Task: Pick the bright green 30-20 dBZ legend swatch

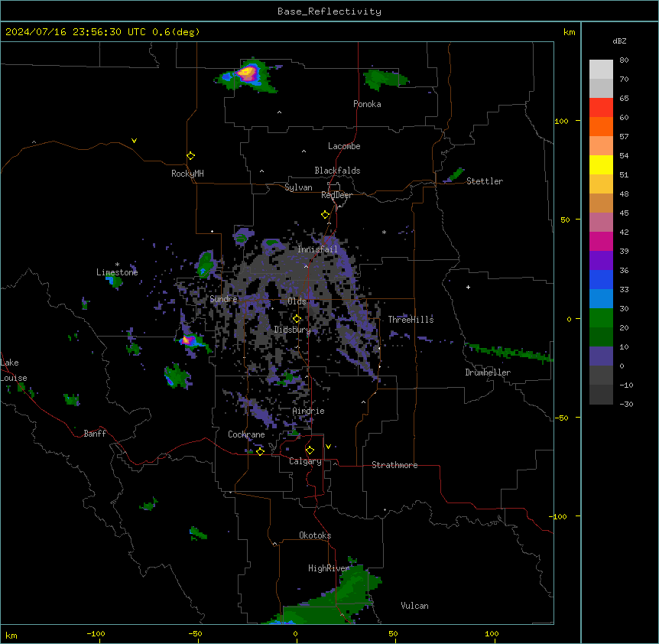Action: tap(601, 318)
